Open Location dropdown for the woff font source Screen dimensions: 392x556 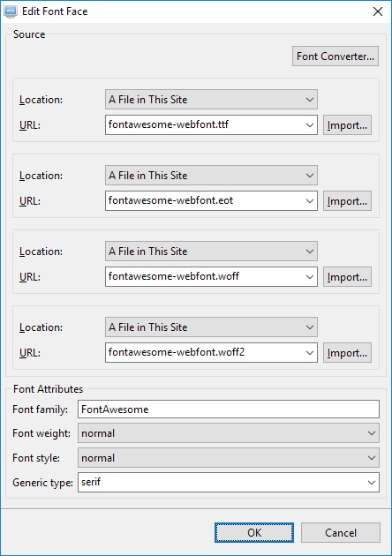click(x=211, y=251)
